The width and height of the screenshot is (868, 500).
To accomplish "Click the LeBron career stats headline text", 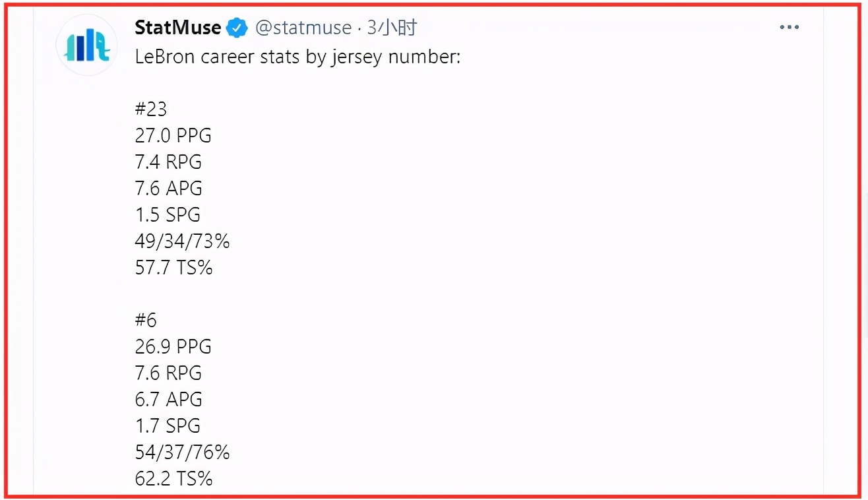I will pos(297,57).
